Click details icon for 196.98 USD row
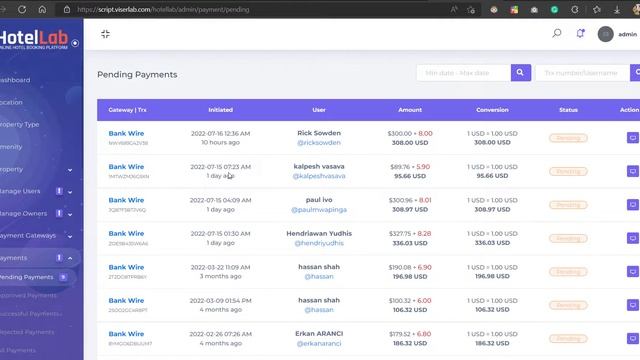 click(633, 271)
